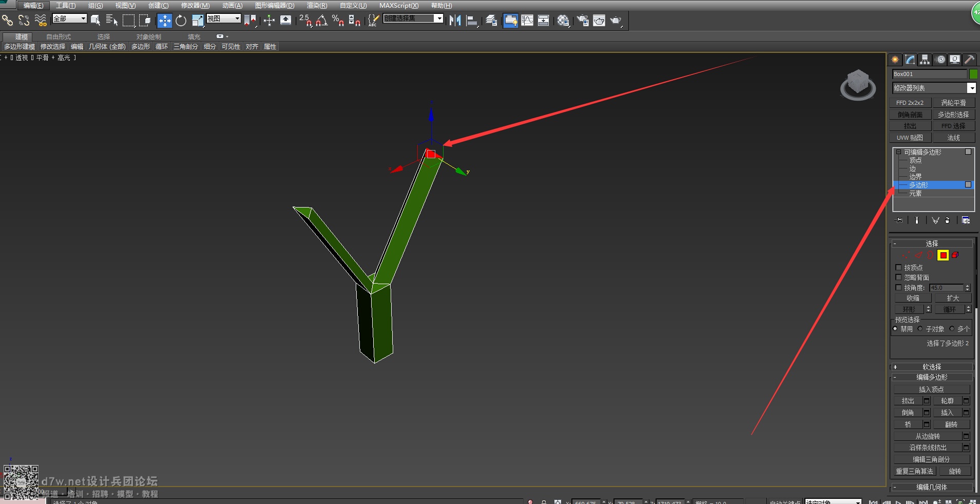Activate the Select and Scale tool
The image size is (980, 504).
(198, 20)
